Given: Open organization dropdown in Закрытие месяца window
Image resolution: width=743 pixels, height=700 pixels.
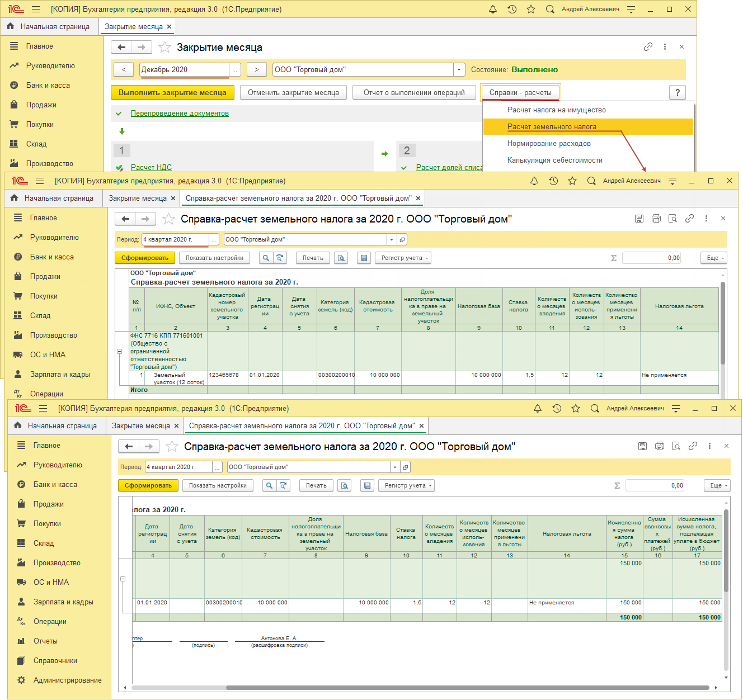Looking at the screenshot, I should pos(459,69).
